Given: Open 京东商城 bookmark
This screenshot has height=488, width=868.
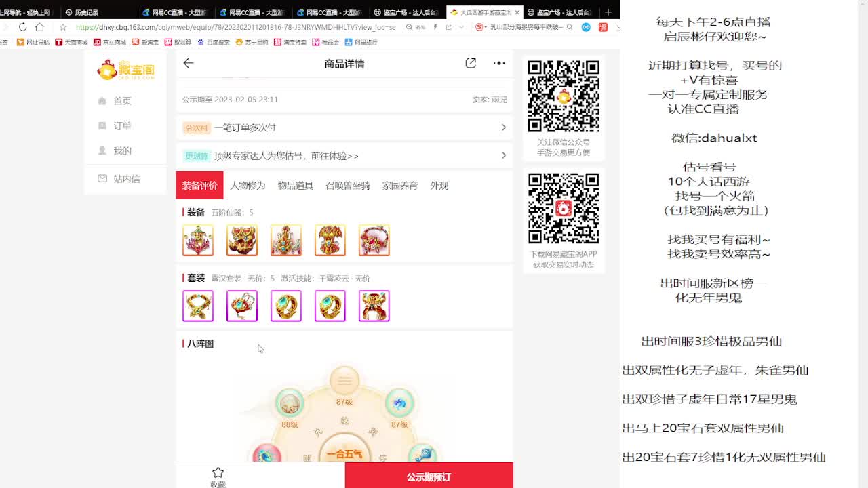Looking at the screenshot, I should click(x=110, y=42).
